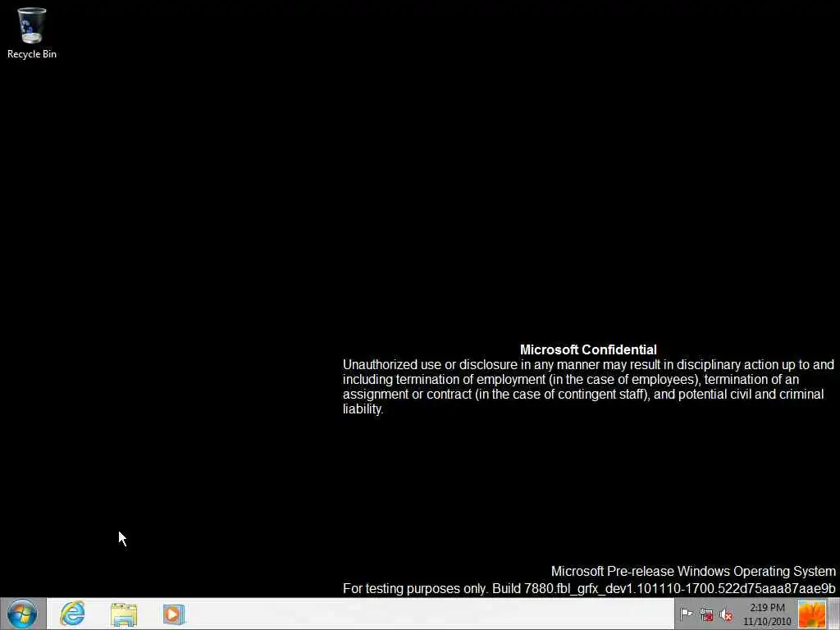Image resolution: width=840 pixels, height=630 pixels.
Task: Launch Internet Explorer from the taskbar
Action: pos(72,614)
